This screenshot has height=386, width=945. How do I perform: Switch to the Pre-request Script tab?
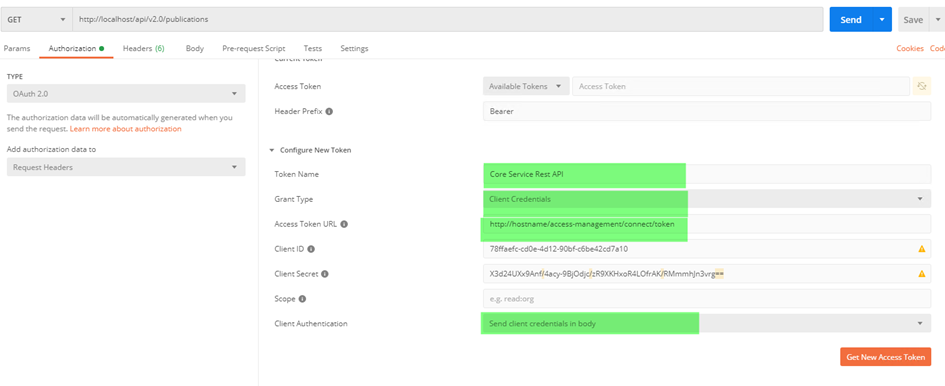[x=254, y=48]
